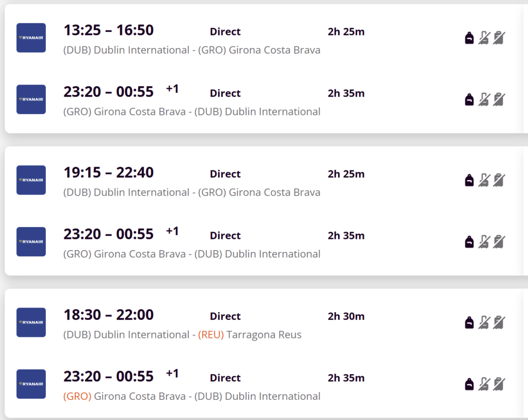Click the Direct label on the 18:30 flight

pyautogui.click(x=225, y=316)
